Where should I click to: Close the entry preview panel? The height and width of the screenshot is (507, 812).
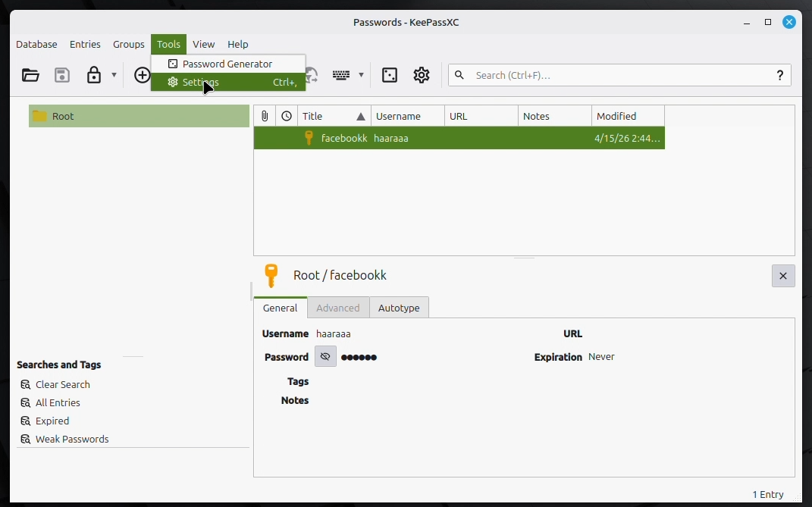782,276
